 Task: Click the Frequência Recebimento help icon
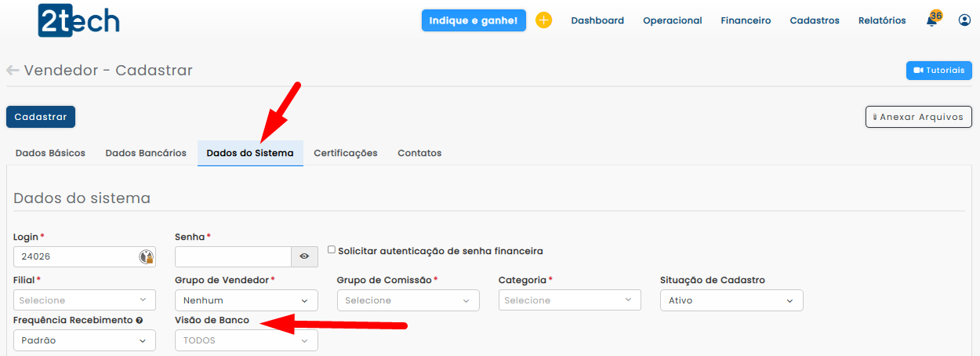point(139,321)
